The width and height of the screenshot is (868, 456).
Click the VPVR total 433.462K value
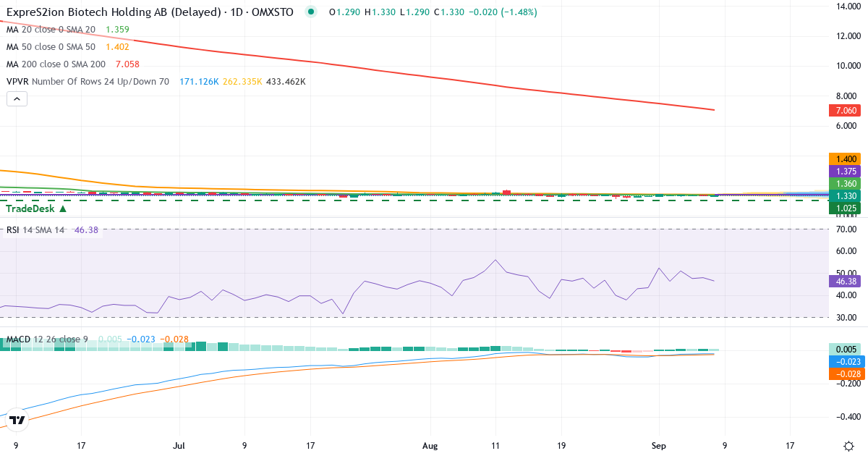click(286, 82)
